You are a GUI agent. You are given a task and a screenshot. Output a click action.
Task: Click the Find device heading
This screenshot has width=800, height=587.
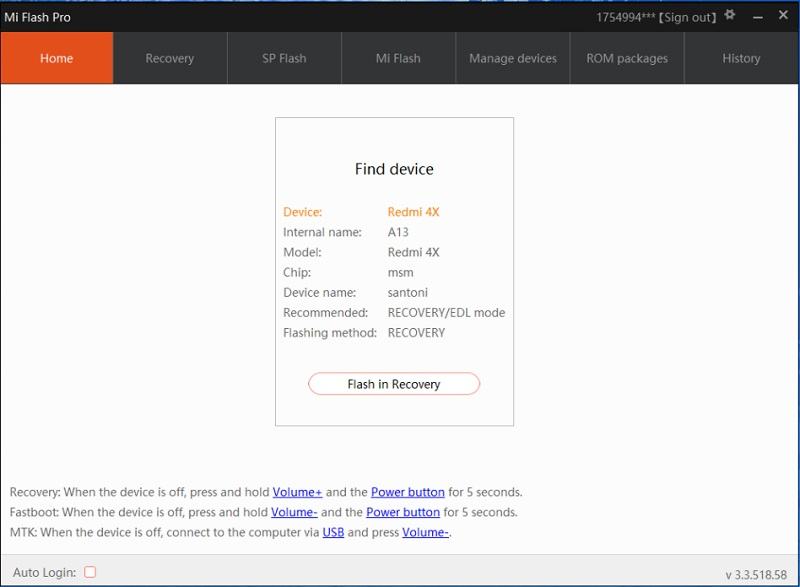coord(394,169)
